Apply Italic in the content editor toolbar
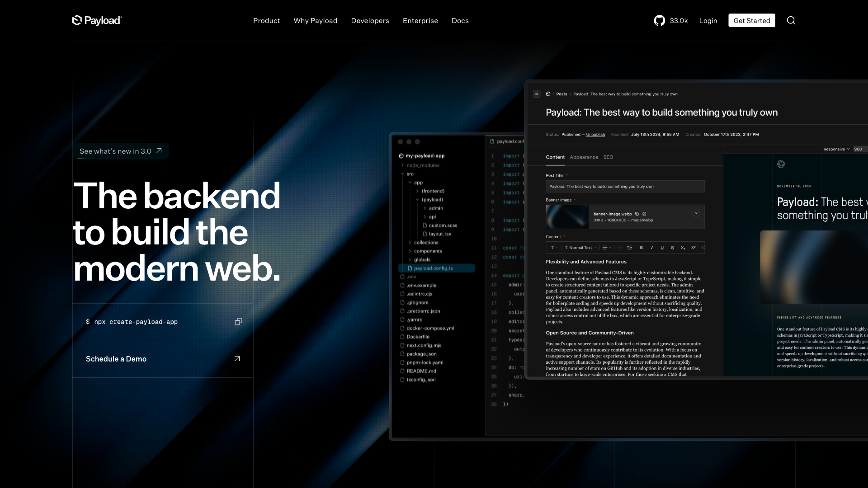The image size is (868, 488). pyautogui.click(x=652, y=248)
